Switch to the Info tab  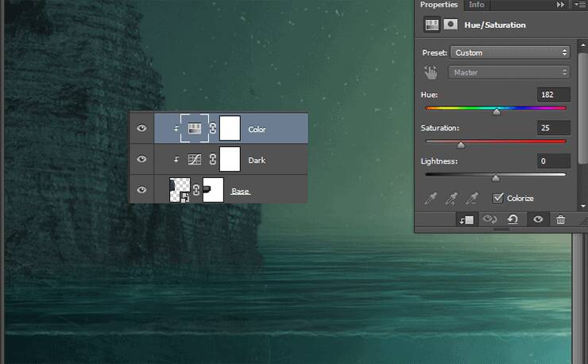[476, 5]
